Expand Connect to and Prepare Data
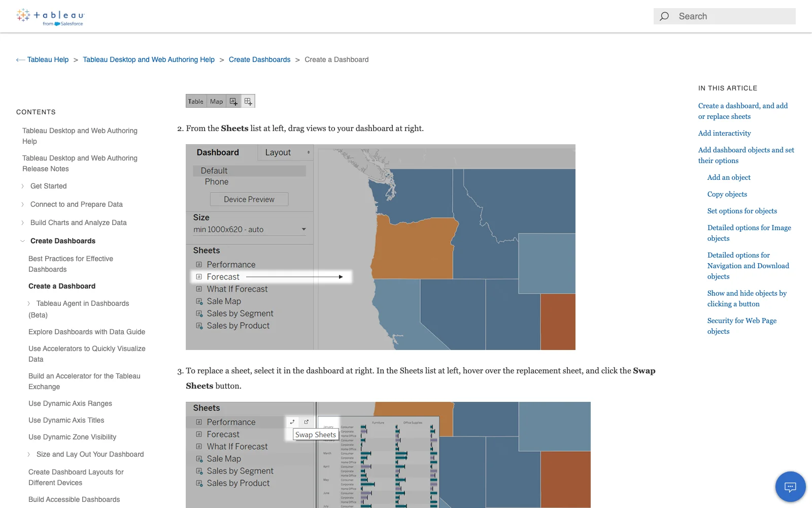This screenshot has height=508, width=812. tap(22, 204)
